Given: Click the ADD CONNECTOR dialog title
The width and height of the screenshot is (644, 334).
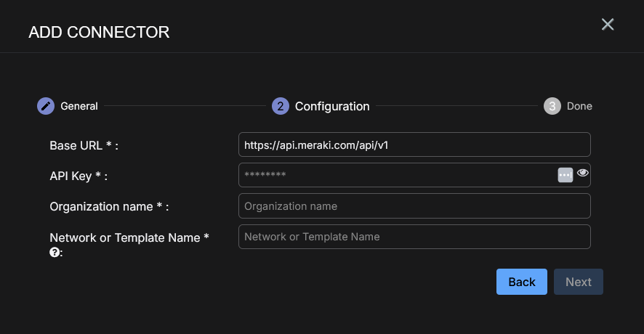Looking at the screenshot, I should click(x=99, y=32).
